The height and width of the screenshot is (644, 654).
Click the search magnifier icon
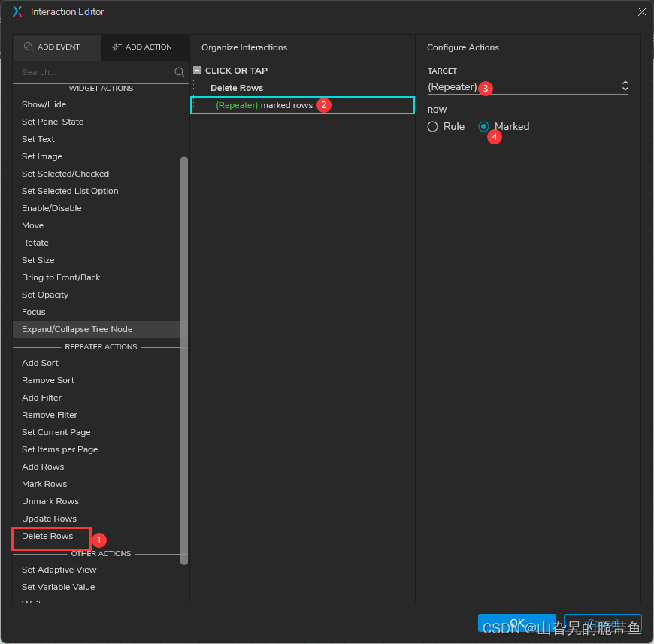(x=180, y=72)
